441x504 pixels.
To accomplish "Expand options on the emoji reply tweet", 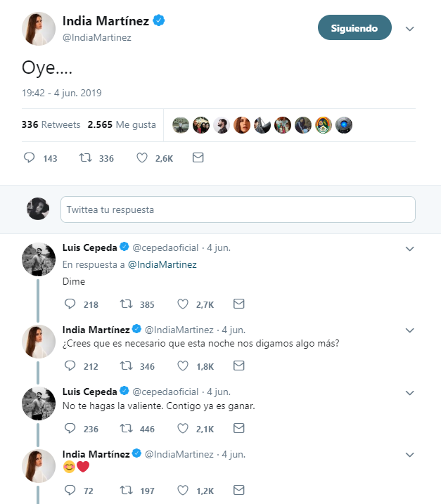I will (x=411, y=453).
